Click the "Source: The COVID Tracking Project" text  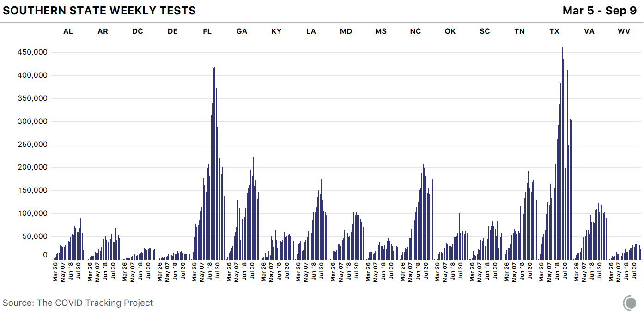[78, 303]
